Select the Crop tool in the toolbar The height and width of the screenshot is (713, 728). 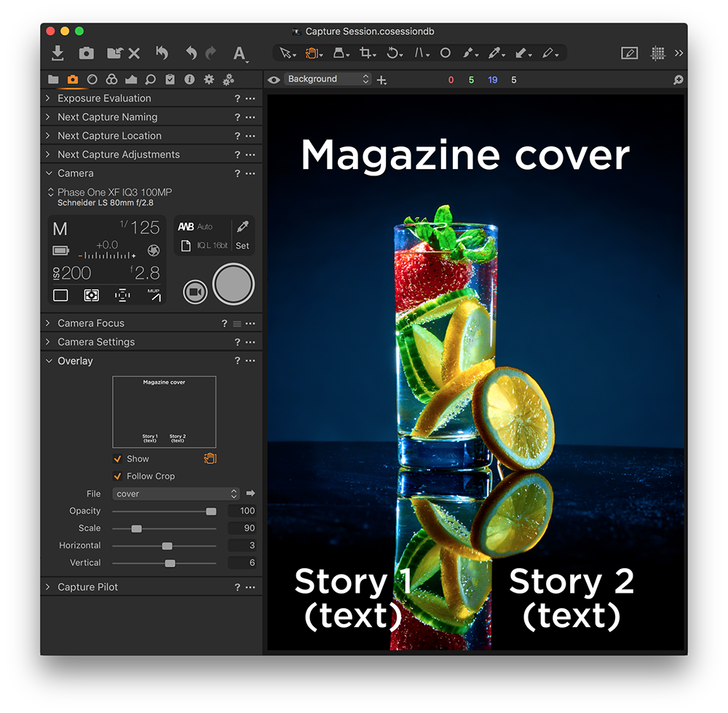click(366, 52)
